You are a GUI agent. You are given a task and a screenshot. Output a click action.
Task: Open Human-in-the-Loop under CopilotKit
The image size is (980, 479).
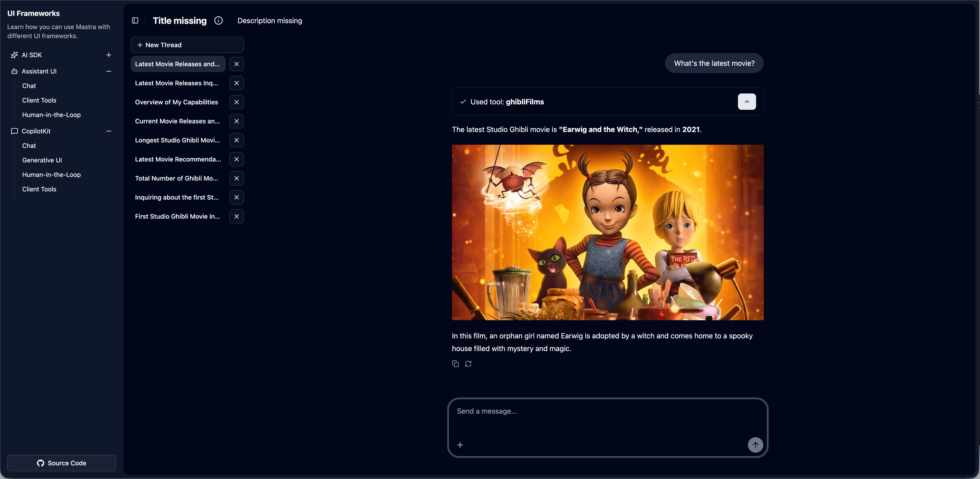[51, 174]
